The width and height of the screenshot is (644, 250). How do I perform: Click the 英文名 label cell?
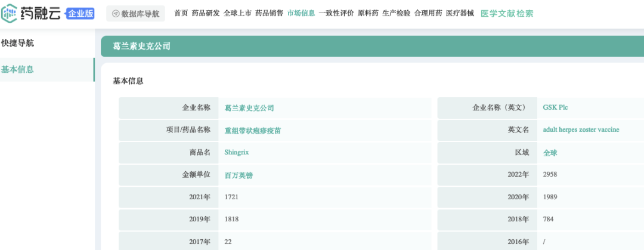(487, 130)
